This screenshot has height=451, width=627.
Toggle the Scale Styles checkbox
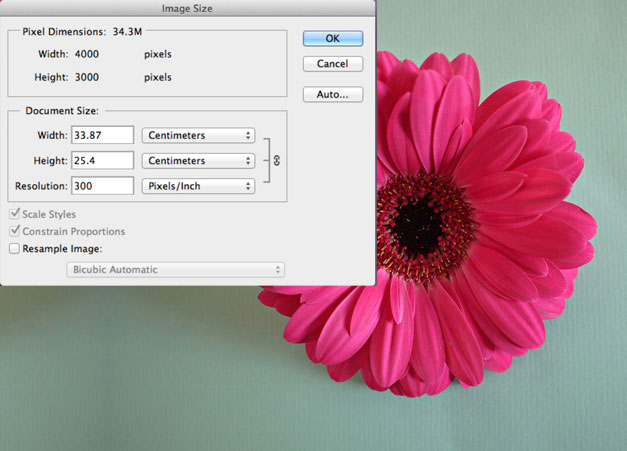(15, 214)
